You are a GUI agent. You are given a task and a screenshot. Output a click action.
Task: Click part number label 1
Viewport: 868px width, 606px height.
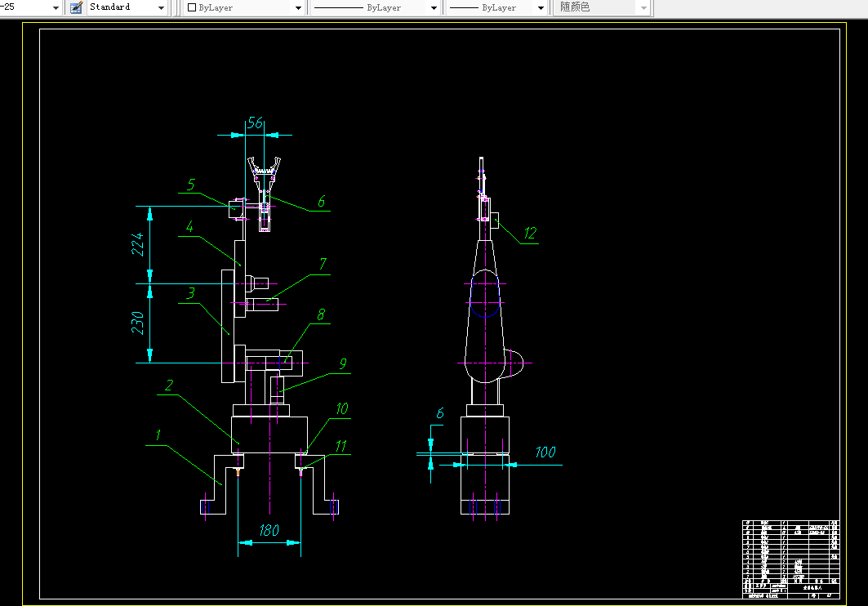click(x=158, y=435)
